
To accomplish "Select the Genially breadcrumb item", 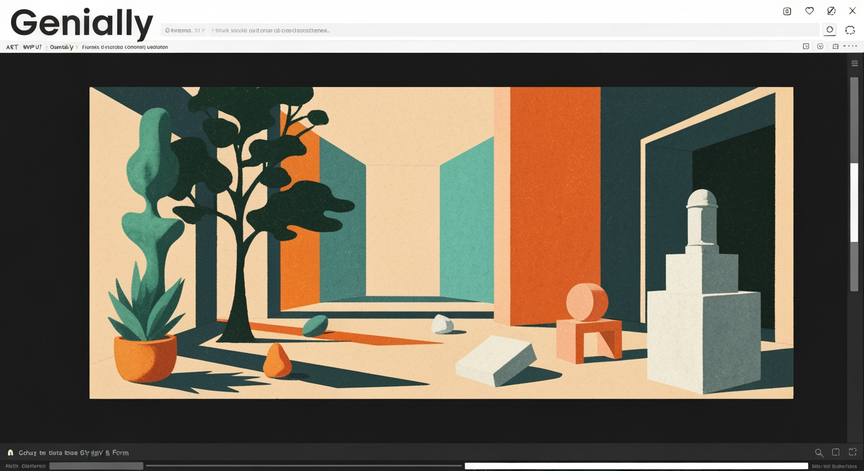I will (61, 47).
